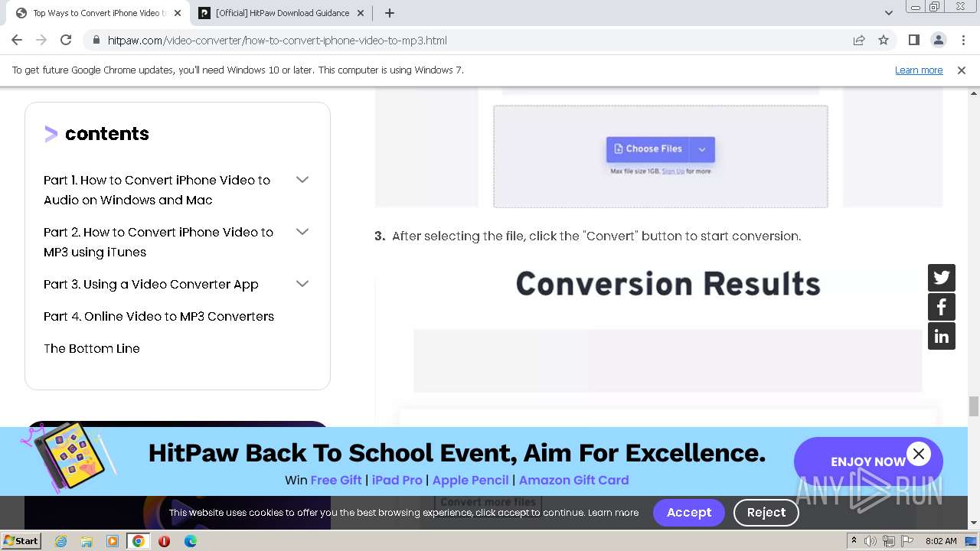
Task: Click the page vertical scrollbar thumb
Action: [974, 406]
